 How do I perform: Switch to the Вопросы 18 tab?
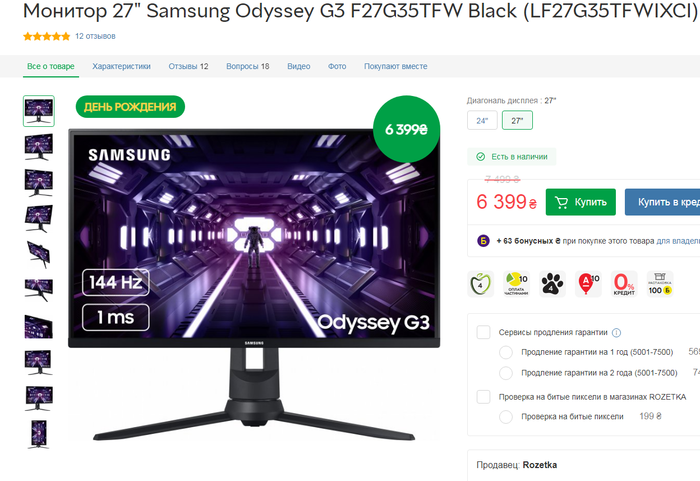point(248,66)
